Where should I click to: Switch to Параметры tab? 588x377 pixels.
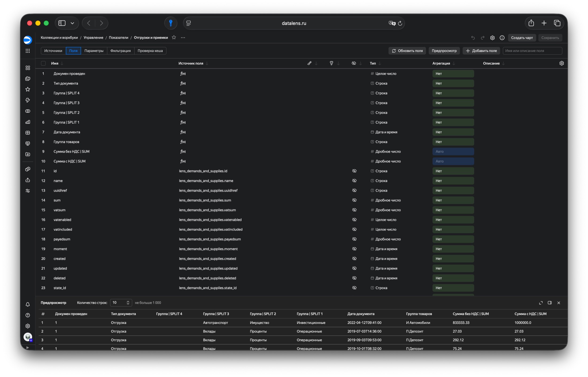(x=94, y=51)
